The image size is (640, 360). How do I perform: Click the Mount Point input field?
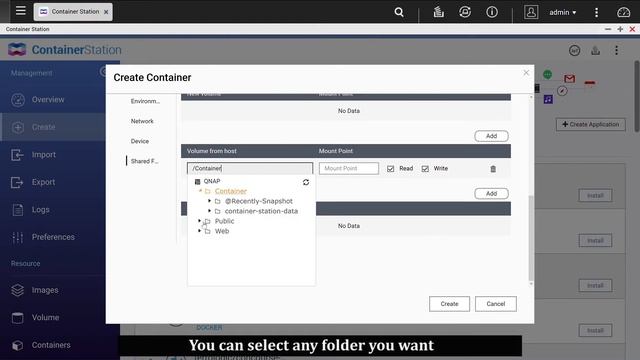(x=349, y=169)
